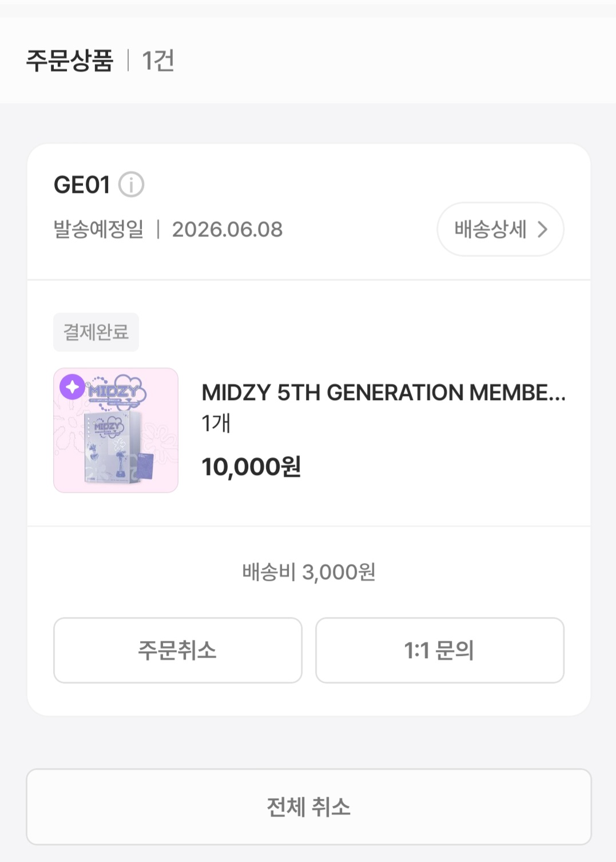
Task: Click the purple star badge on thumbnail
Action: [x=72, y=387]
